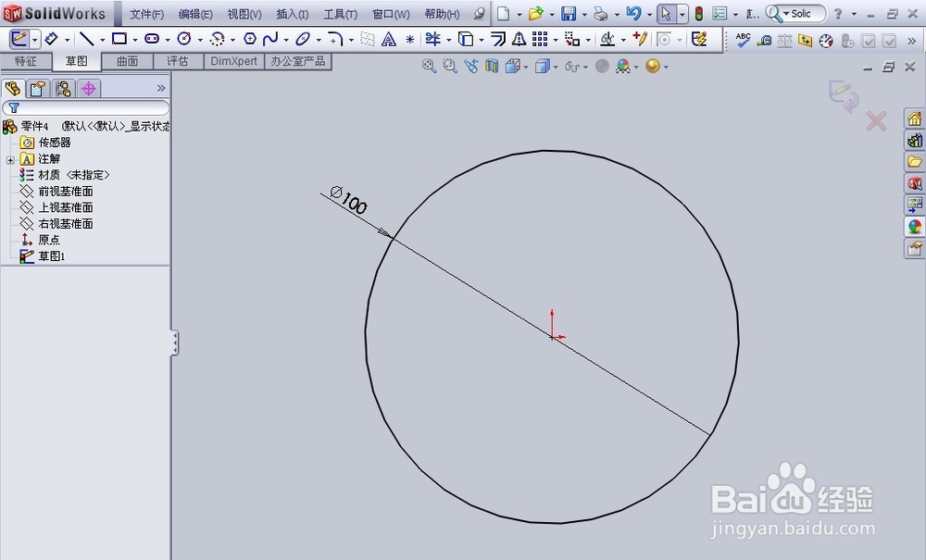926x560 pixels.
Task: Click Zoom to Area icon
Action: point(450,66)
